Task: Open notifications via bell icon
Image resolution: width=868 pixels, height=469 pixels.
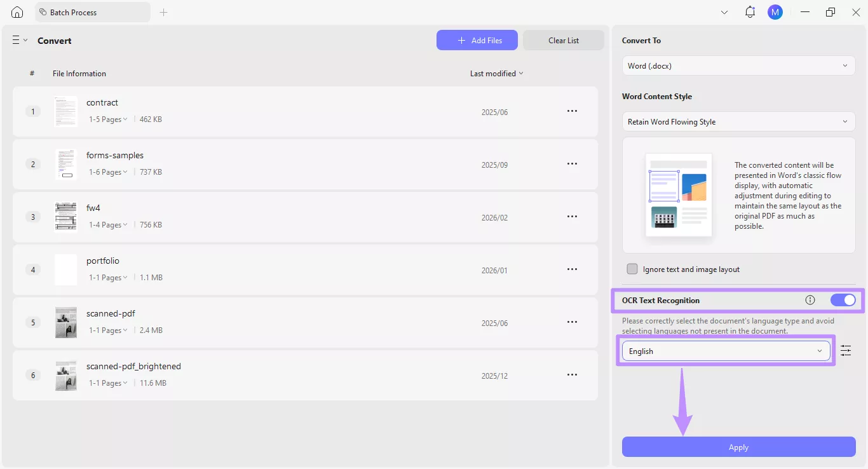Action: coord(750,11)
